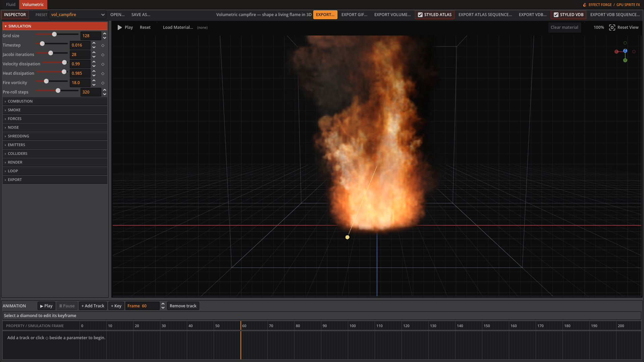Click the orange Export... button
The image size is (644, 362).
[x=325, y=15]
